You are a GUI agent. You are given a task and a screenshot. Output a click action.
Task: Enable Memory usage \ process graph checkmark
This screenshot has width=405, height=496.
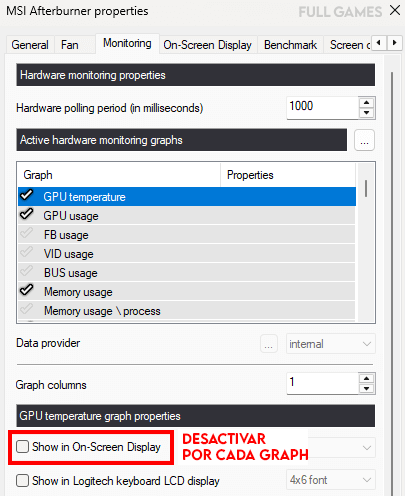(27, 309)
